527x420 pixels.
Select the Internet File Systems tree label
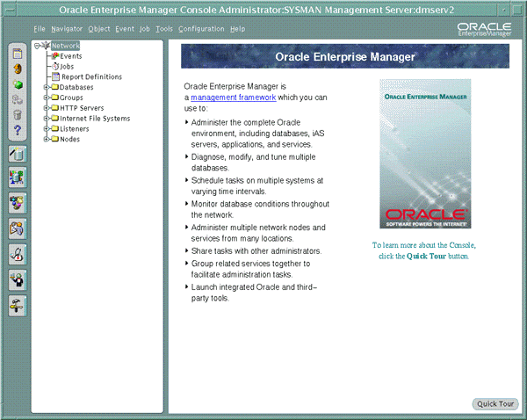(x=95, y=119)
